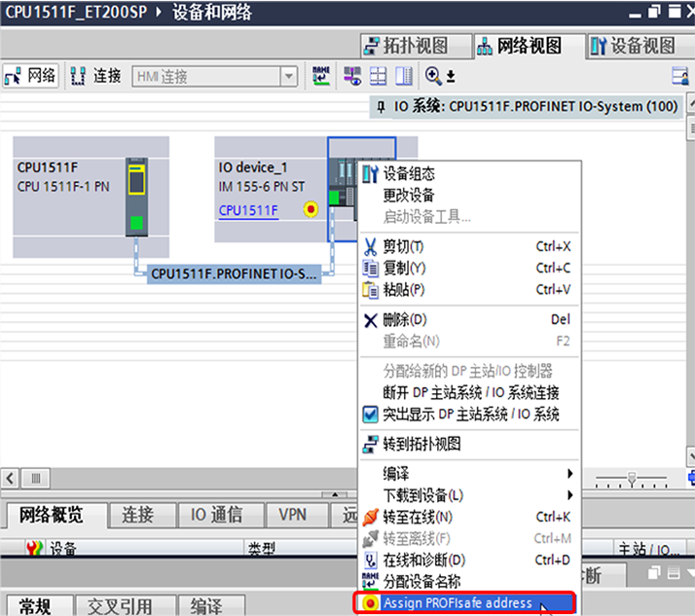Viewport: 695px width, 616px height.
Task: Click the go-online icon next to 转至在线
Action: point(371,517)
